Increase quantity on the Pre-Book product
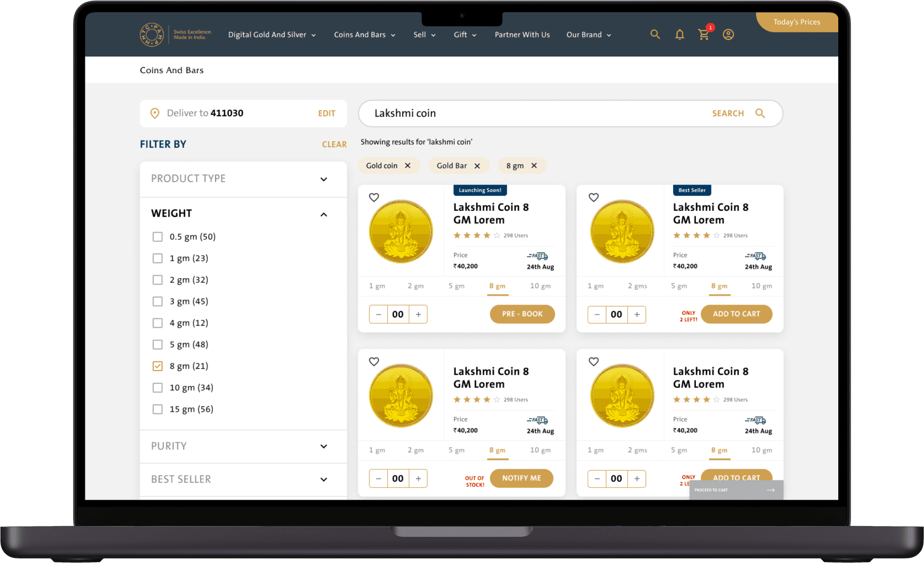Image resolution: width=924 pixels, height=563 pixels. tap(418, 314)
